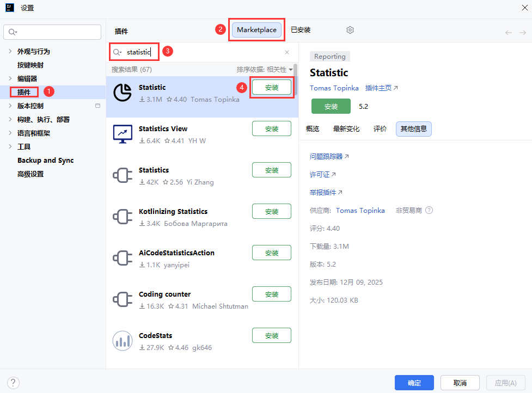Open the 供应商 Tomas Topinka link
Viewport: 532px width, 393px height.
pos(360,211)
